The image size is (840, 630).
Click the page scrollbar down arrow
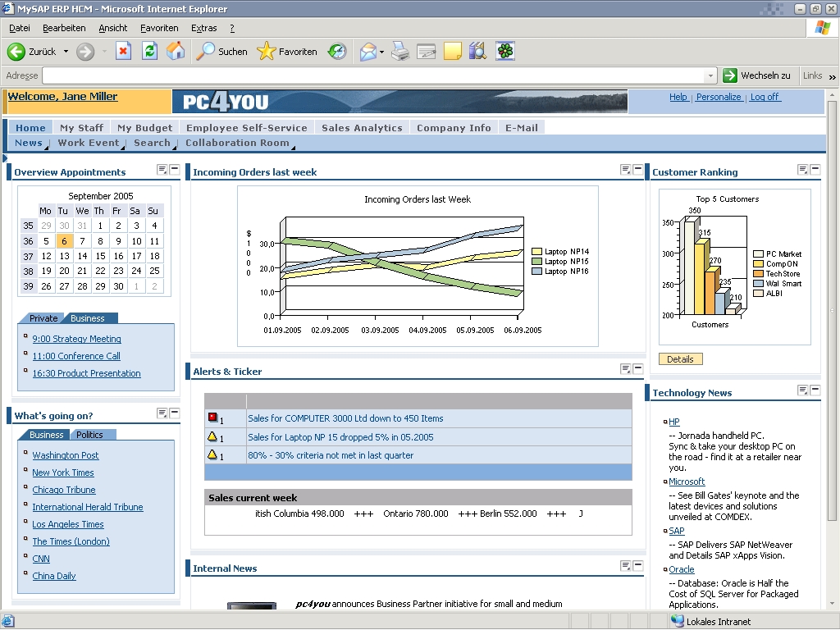(832, 604)
